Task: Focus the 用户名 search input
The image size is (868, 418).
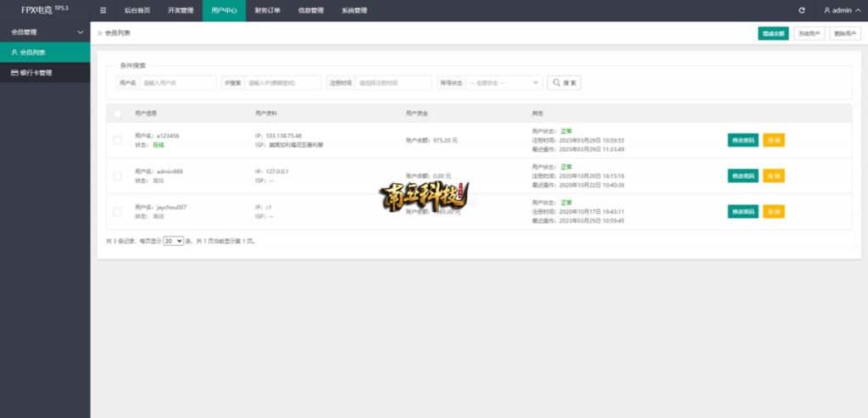Action: click(x=178, y=83)
